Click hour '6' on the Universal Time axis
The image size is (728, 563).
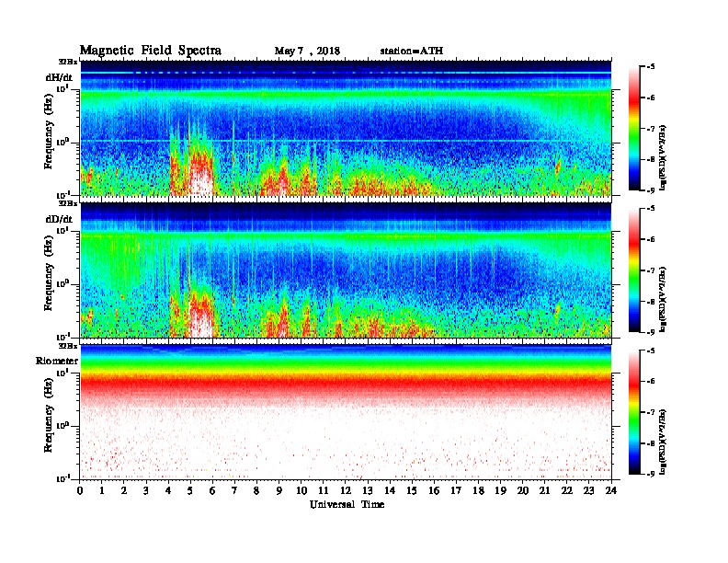tap(212, 490)
